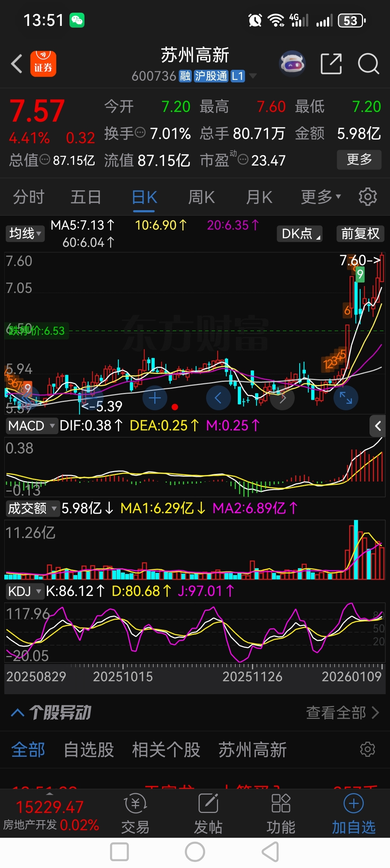
Task: Open the robot assistant avatar
Action: [292, 64]
